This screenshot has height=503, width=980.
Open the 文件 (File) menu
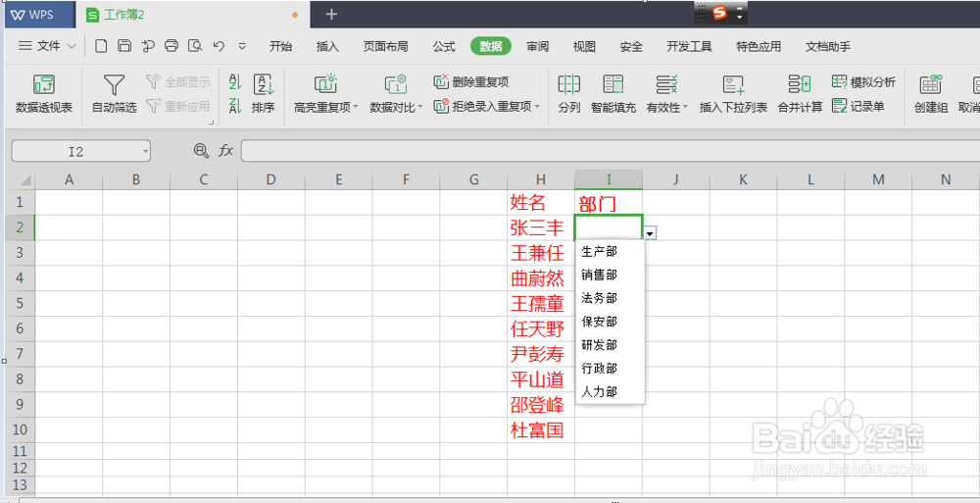coord(47,46)
